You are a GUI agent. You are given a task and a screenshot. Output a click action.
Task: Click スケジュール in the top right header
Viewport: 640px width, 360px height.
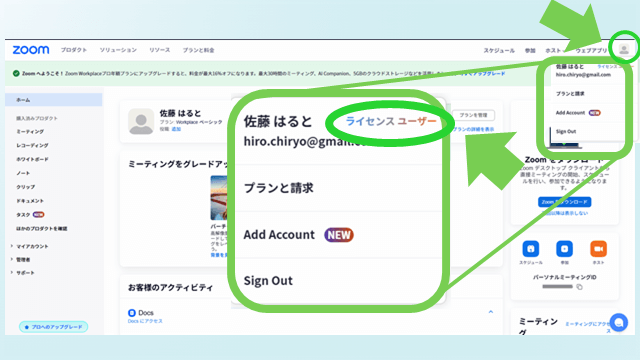click(499, 51)
